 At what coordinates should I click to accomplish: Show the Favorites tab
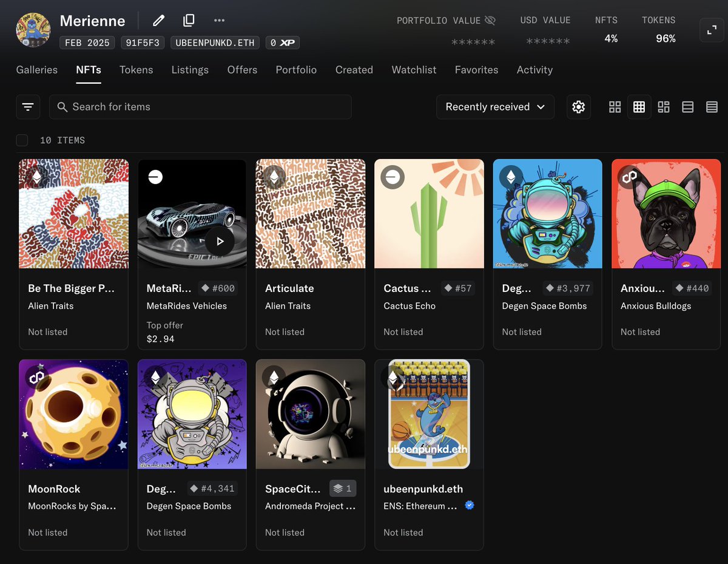click(x=476, y=70)
